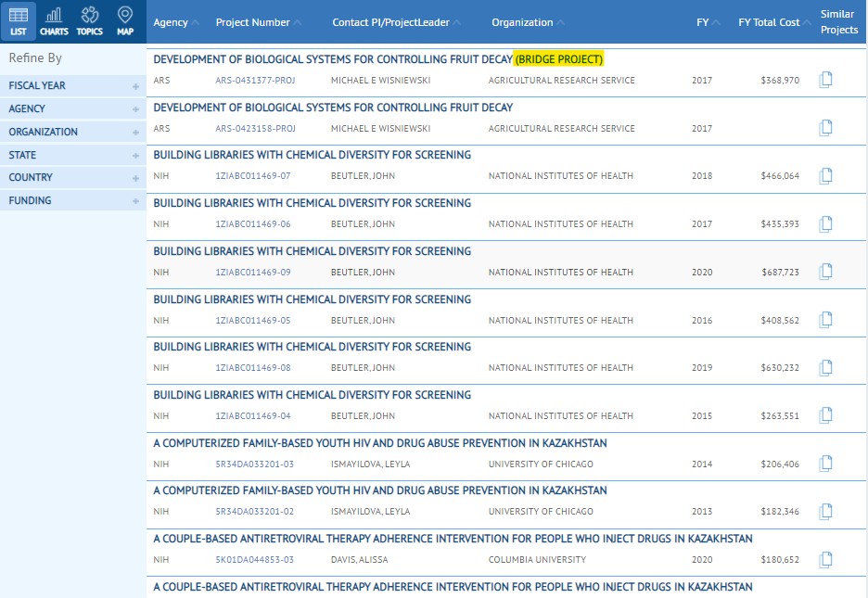Screen dimensions: 868x598
Task: Click the Refine By heading
Action: pyautogui.click(x=35, y=58)
